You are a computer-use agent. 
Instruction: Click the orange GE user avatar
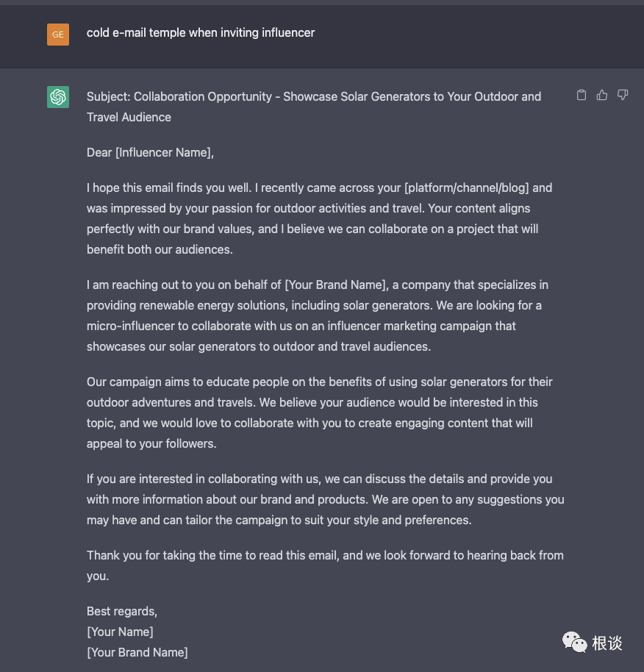pos(58,34)
